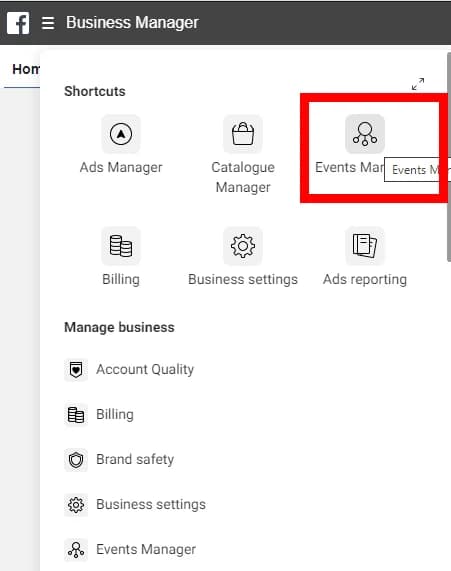Open the Ads Manager shortcut icon
451x571 pixels.
pos(121,134)
